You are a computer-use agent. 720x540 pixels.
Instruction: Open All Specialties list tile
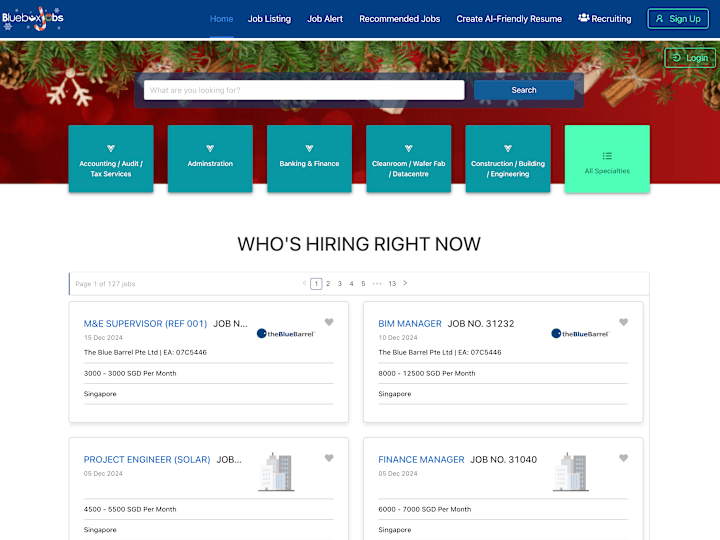607,159
